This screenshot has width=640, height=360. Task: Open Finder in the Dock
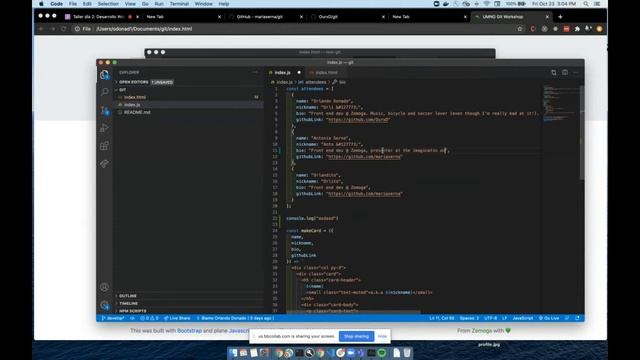coord(233,353)
